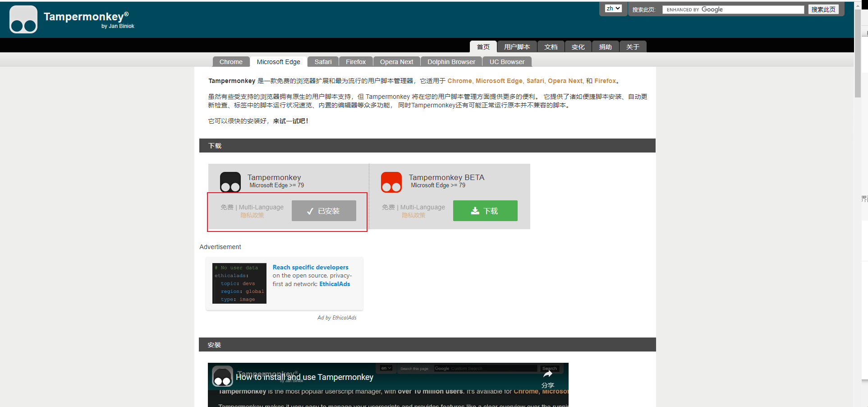868x407 pixels.
Task: Switch to the Firefox browser tab
Action: click(356, 62)
